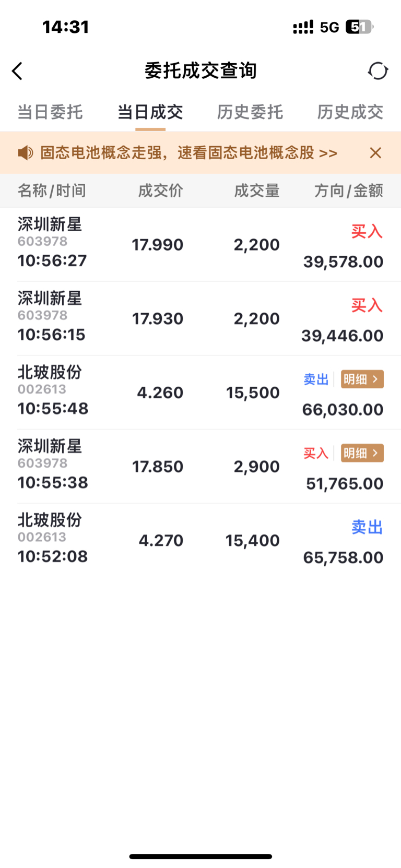
Task: Select 深圳新星 trade at 10:56:27
Action: (200, 245)
